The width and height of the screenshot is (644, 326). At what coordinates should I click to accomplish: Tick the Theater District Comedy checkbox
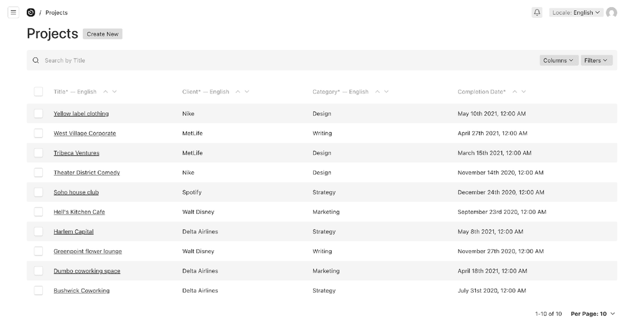coord(38,172)
